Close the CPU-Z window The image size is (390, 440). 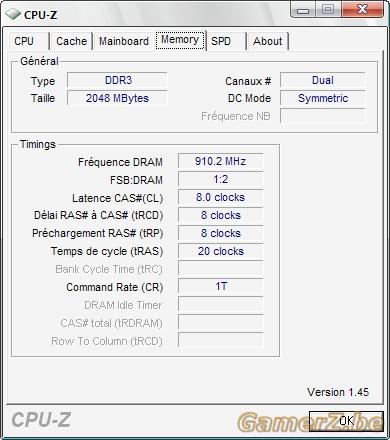pos(363,10)
